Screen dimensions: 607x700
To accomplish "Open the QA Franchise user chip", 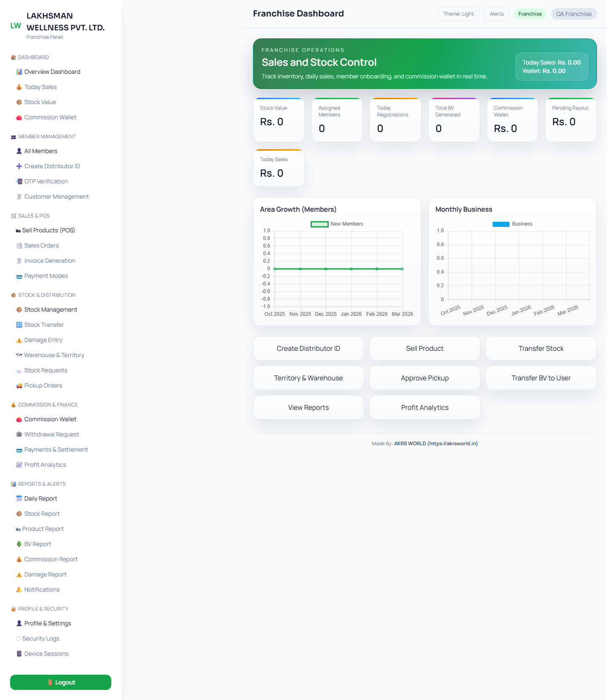I will click(574, 14).
